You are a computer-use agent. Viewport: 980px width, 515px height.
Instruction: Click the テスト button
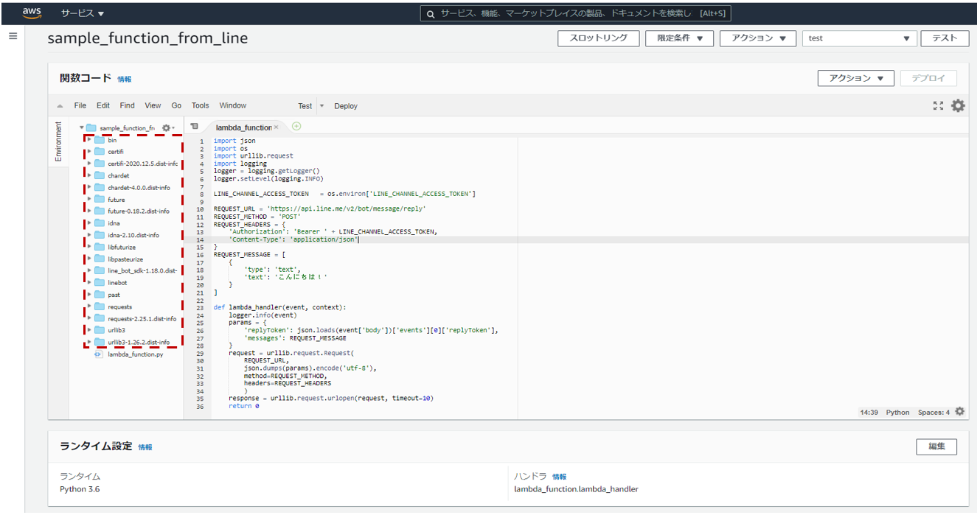coord(945,38)
